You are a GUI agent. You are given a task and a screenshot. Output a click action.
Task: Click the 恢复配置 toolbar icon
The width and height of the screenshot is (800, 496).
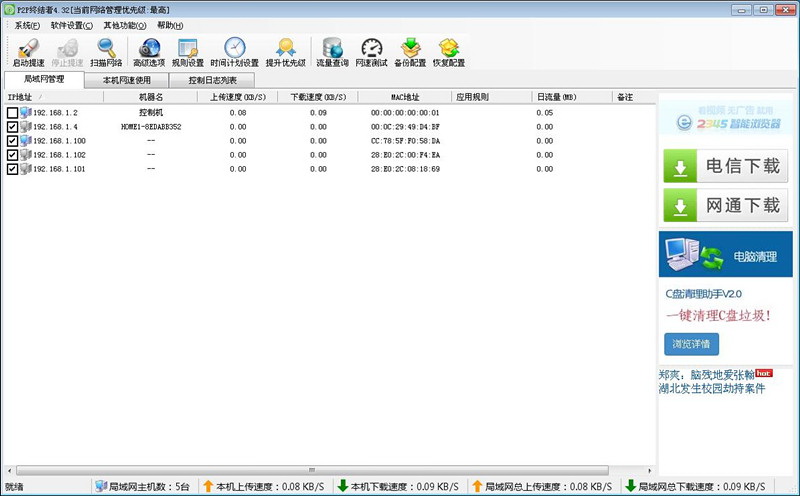point(449,47)
